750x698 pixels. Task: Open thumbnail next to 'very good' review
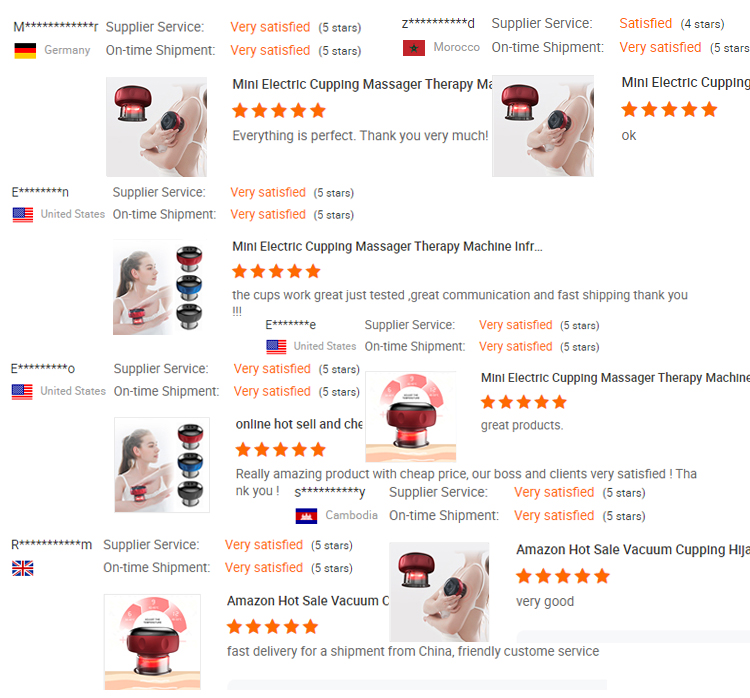pyautogui.click(x=439, y=592)
